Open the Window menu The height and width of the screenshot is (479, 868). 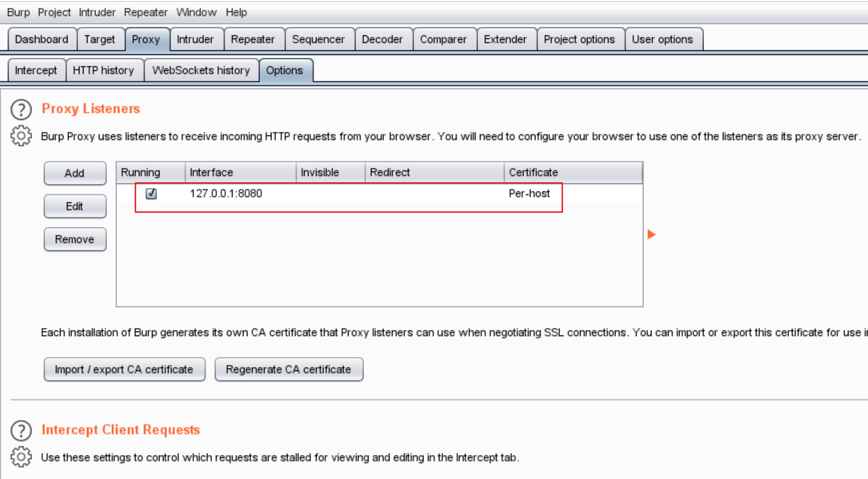(x=196, y=13)
